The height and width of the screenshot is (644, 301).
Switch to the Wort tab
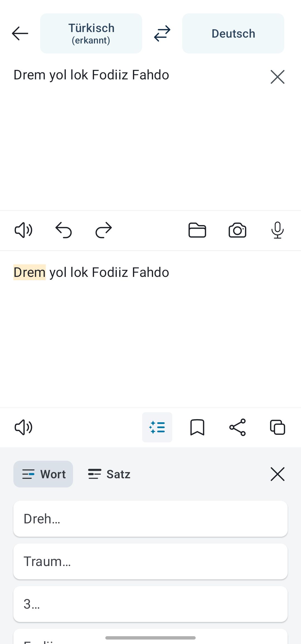click(43, 474)
